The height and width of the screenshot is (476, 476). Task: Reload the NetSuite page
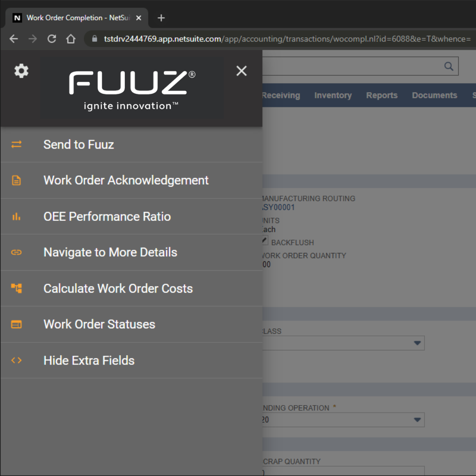pyautogui.click(x=52, y=39)
